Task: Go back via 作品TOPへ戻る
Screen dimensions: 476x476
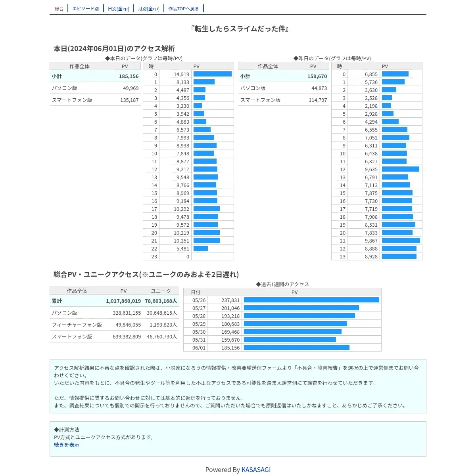Action: [x=184, y=9]
